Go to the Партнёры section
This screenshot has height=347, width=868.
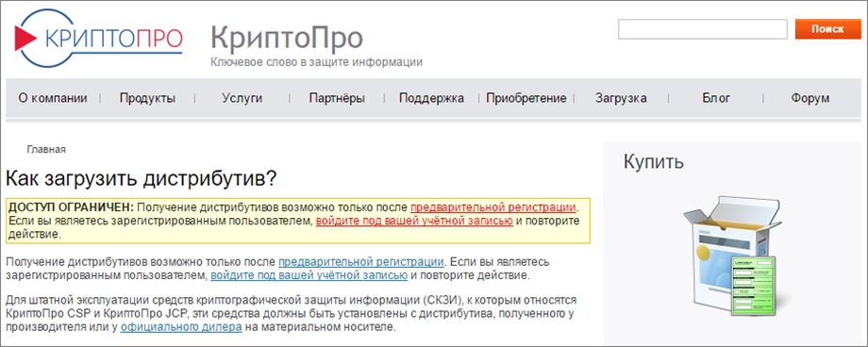point(337,98)
